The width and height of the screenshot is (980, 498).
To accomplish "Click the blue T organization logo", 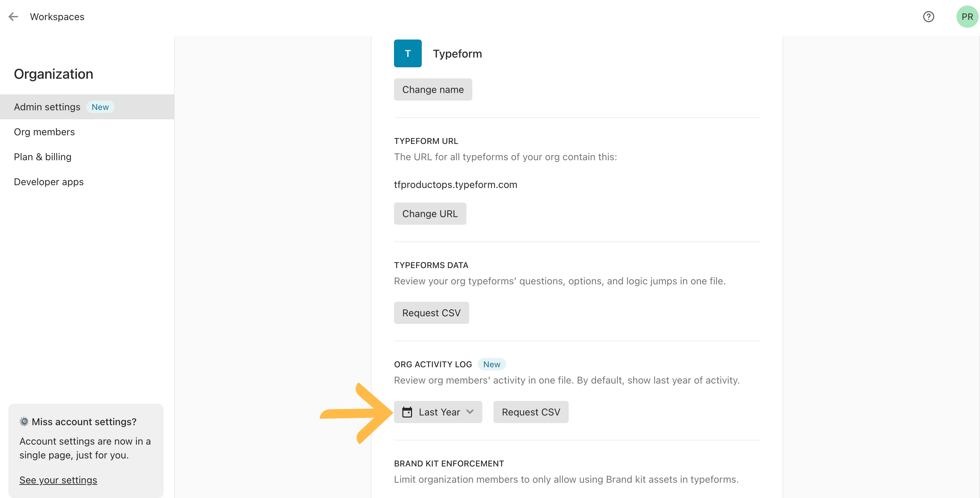I will click(x=408, y=54).
